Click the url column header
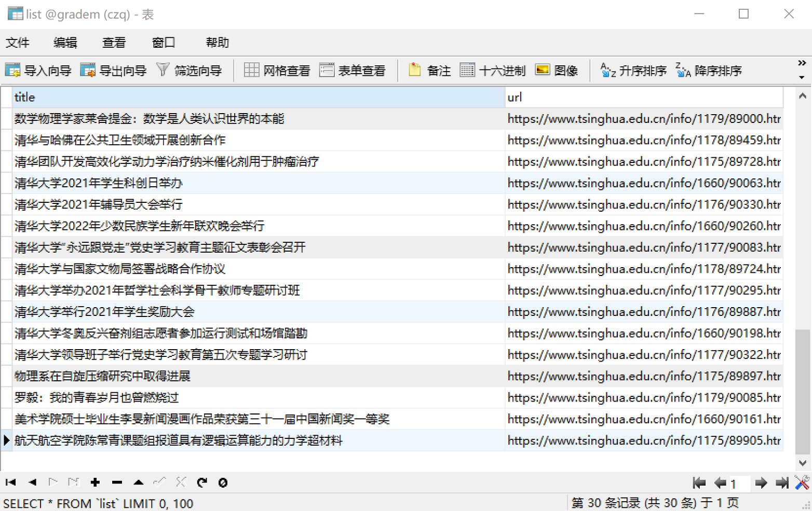The height and width of the screenshot is (511, 812). [x=644, y=97]
